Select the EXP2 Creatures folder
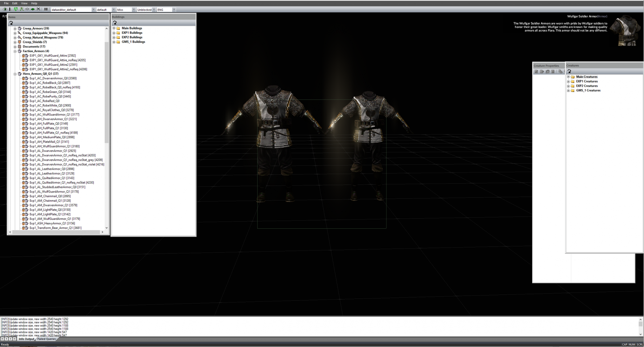 click(x=587, y=86)
